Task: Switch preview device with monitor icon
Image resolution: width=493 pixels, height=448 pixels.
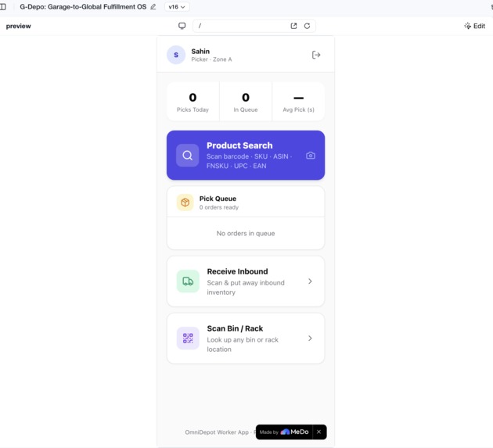Action: coord(182,26)
